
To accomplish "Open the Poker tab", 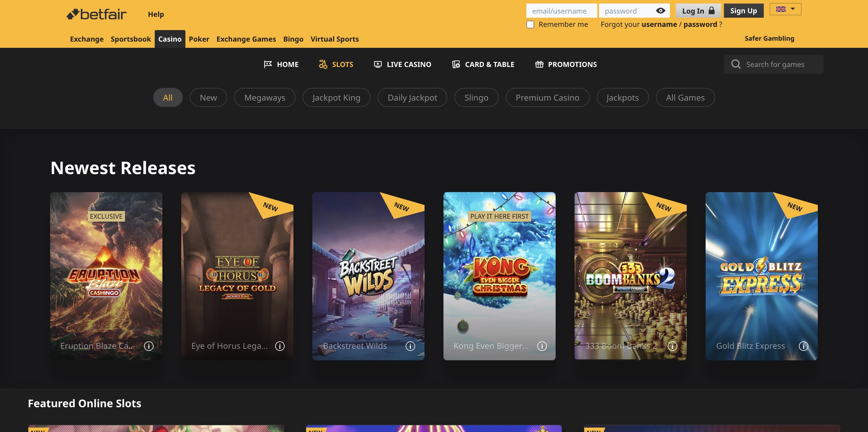I will point(199,39).
